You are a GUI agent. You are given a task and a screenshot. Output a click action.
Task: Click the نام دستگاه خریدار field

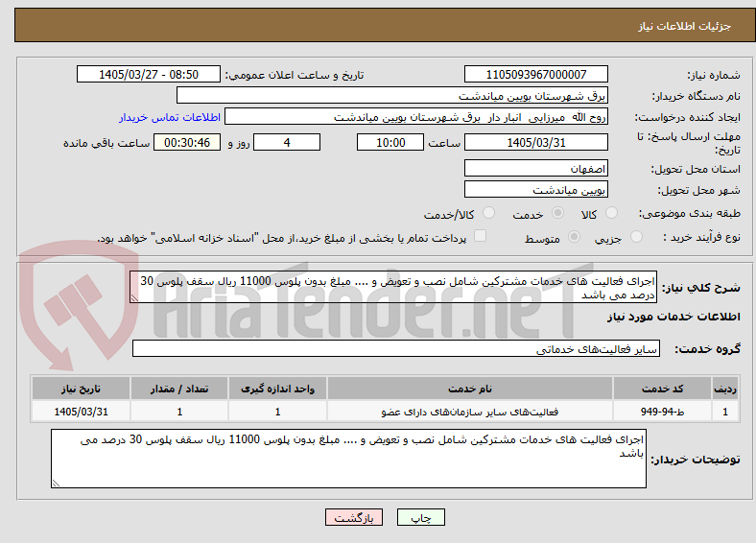click(x=392, y=96)
